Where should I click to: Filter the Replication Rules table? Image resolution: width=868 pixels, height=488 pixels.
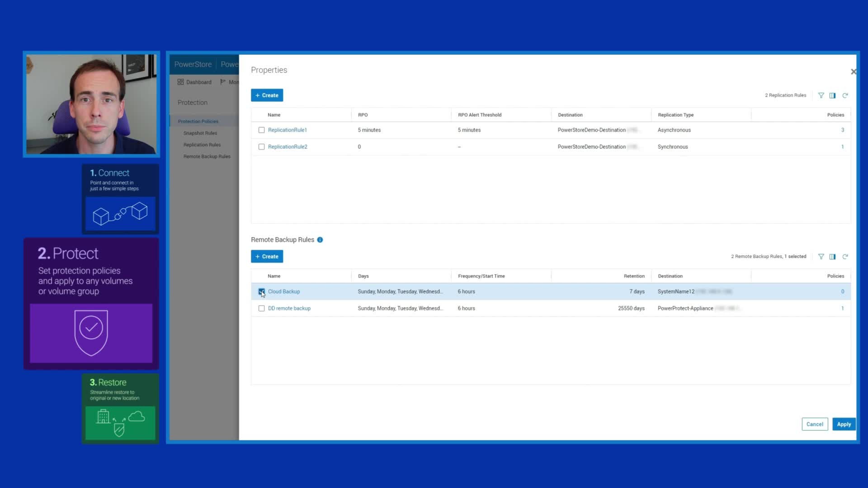pyautogui.click(x=821, y=95)
